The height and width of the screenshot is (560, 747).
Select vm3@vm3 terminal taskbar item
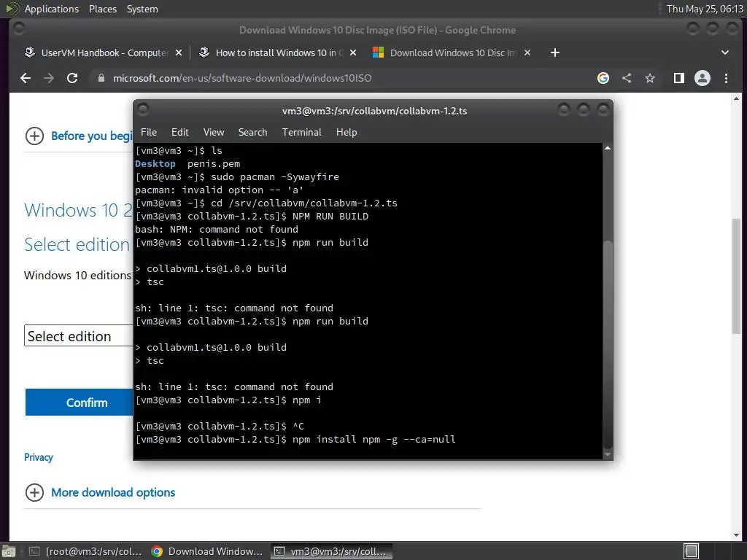pyautogui.click(x=332, y=551)
